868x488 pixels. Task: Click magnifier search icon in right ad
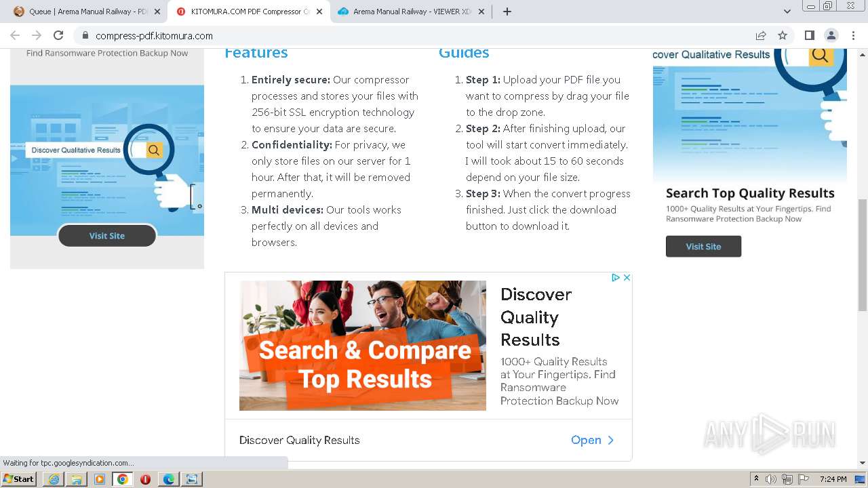coord(821,56)
